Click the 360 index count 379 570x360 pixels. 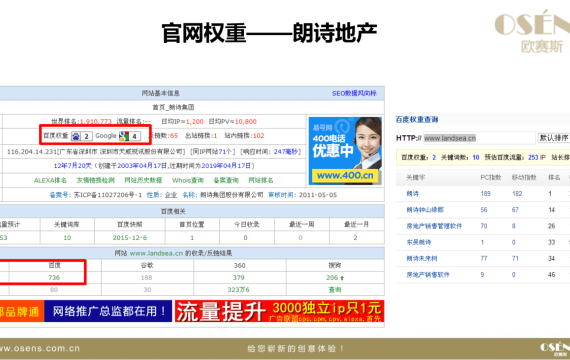238,278
